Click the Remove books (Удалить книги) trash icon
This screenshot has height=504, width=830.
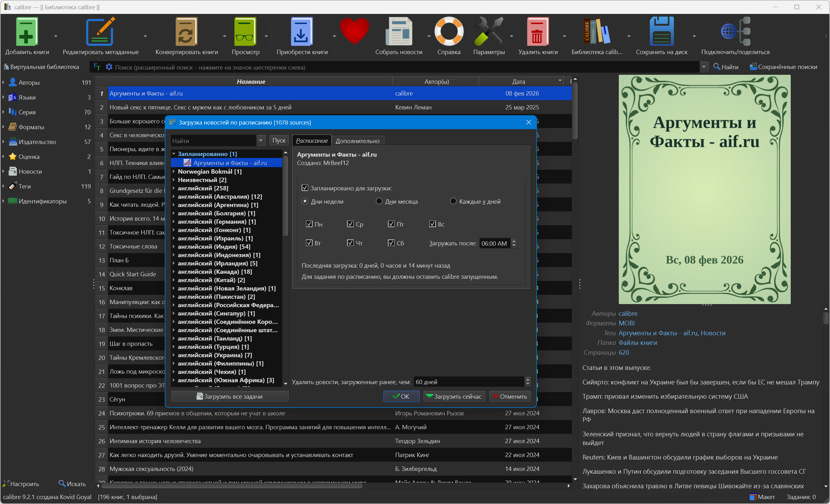(x=537, y=31)
